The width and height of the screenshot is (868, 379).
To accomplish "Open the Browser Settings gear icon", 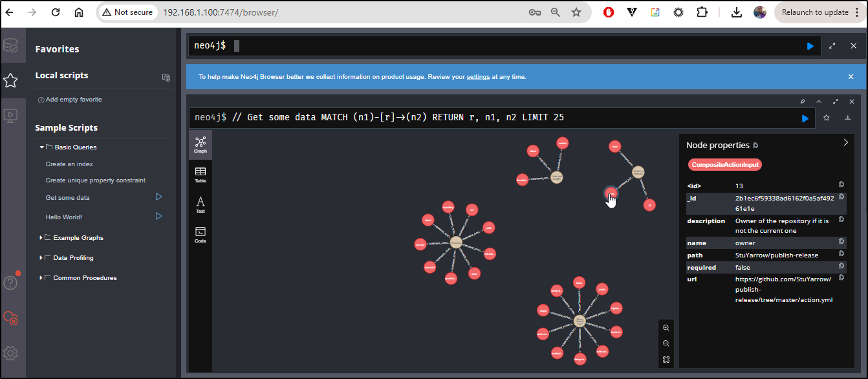I will (x=10, y=353).
